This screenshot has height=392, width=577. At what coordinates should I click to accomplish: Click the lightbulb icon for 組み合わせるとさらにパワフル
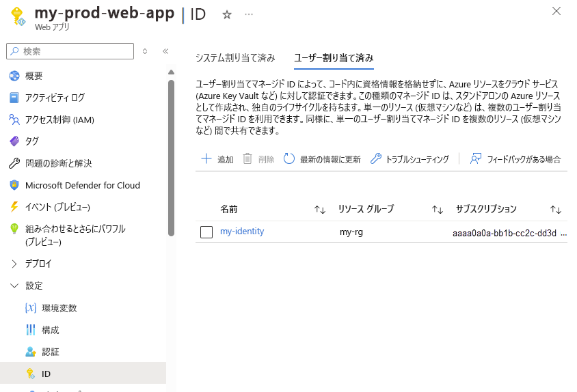pyautogui.click(x=14, y=228)
